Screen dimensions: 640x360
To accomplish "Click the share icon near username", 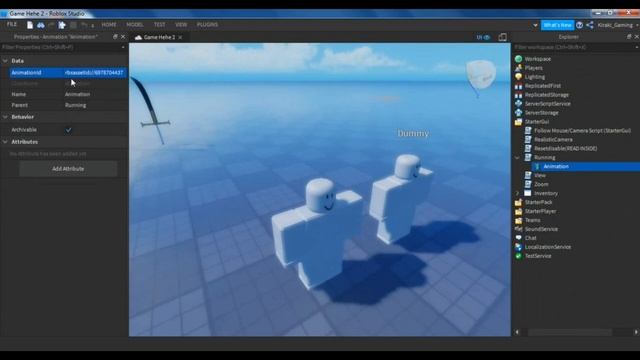I will coord(590,25).
